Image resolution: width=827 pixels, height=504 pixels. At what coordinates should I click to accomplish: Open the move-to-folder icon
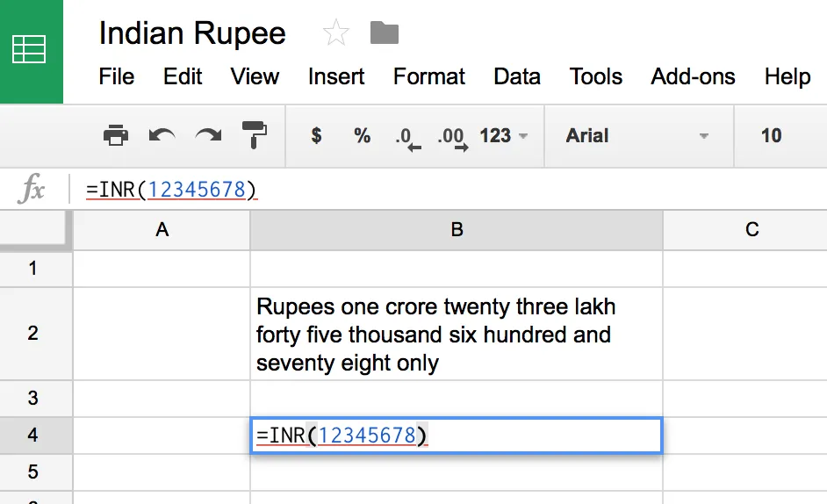tap(385, 32)
